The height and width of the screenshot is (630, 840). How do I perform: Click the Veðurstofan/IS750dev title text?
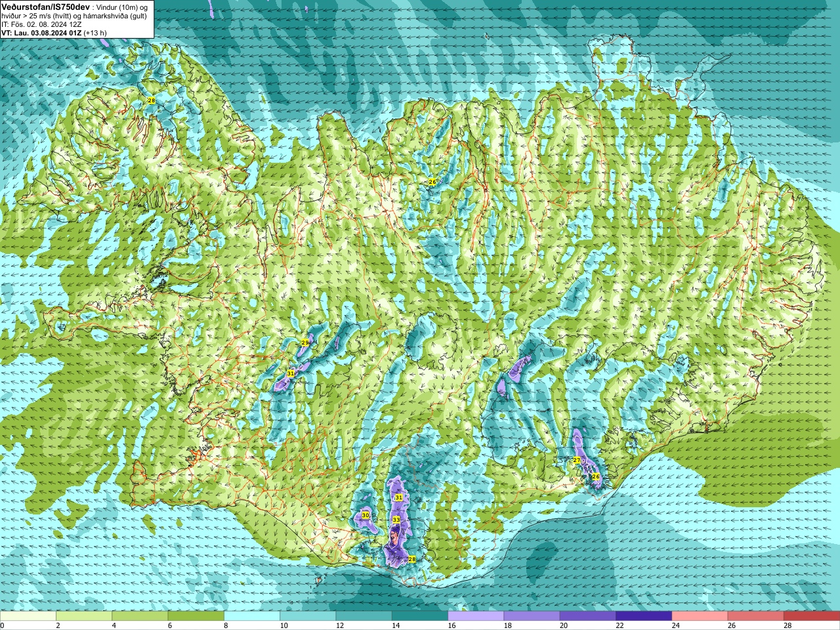(45, 7)
